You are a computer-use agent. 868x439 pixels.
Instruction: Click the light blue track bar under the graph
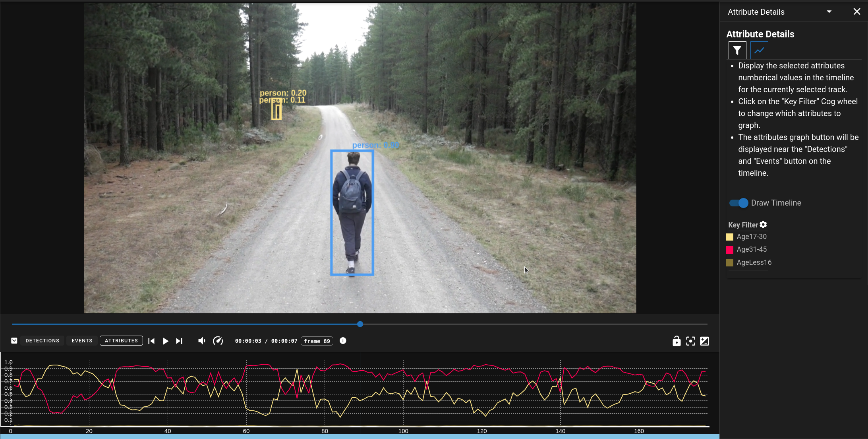pos(360,437)
